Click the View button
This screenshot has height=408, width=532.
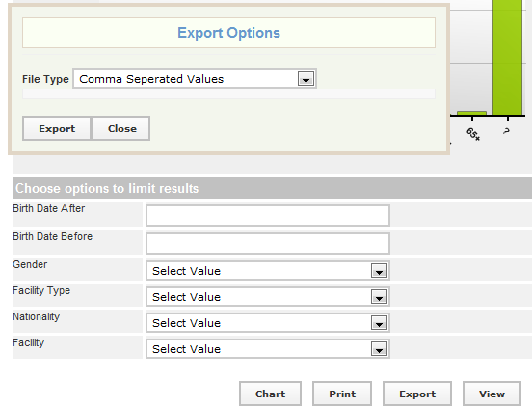click(492, 394)
